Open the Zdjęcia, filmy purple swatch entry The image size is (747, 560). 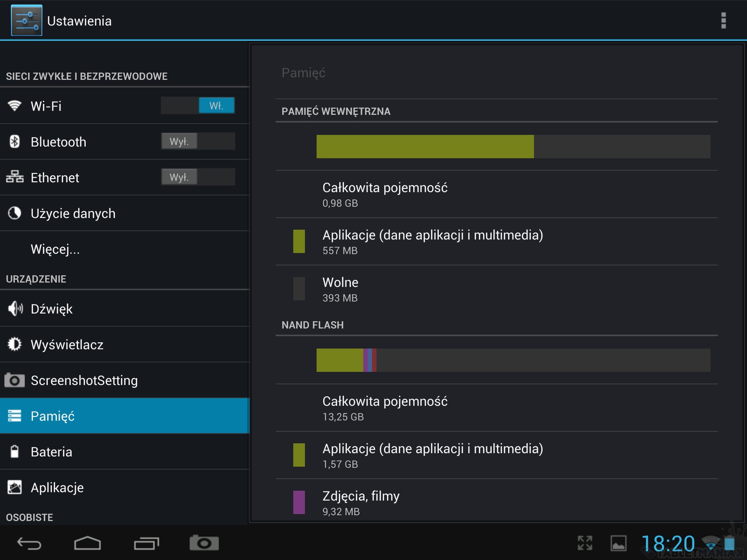299,502
